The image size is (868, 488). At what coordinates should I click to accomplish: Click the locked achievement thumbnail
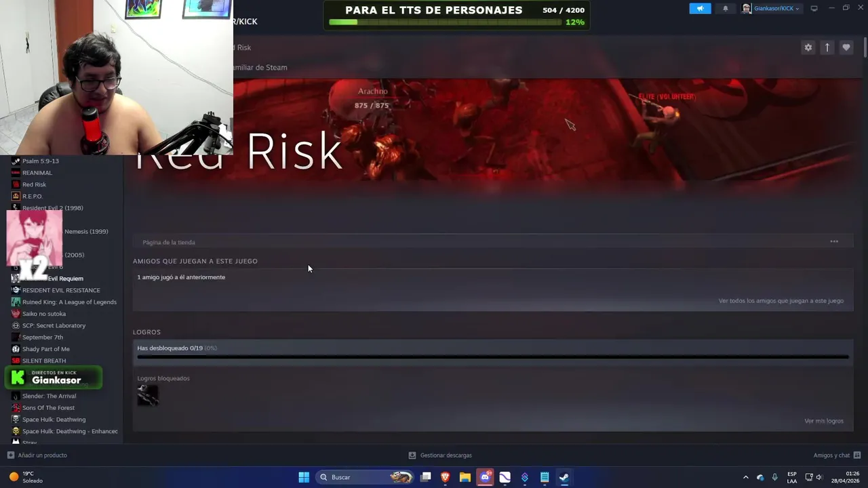click(x=148, y=395)
